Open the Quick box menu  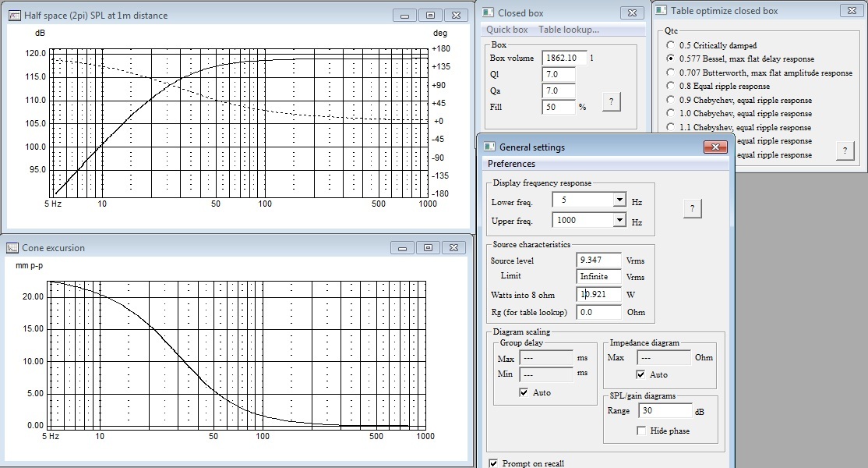click(x=507, y=30)
